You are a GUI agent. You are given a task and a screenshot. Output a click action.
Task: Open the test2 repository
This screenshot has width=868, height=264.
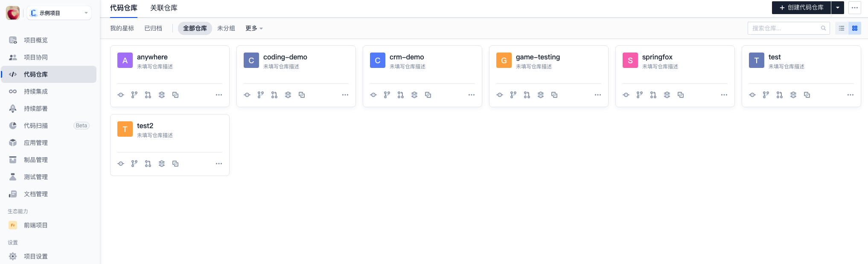[x=145, y=126]
